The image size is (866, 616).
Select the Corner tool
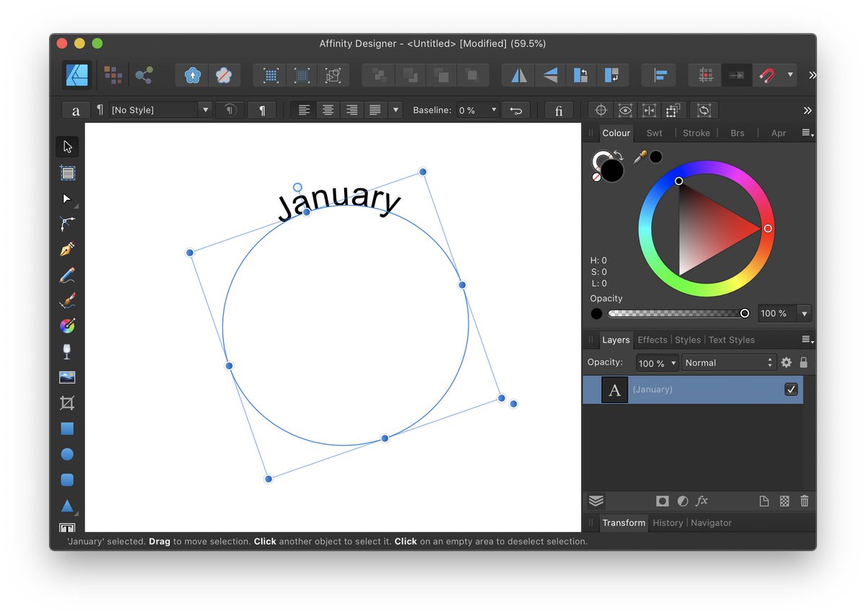[x=67, y=224]
